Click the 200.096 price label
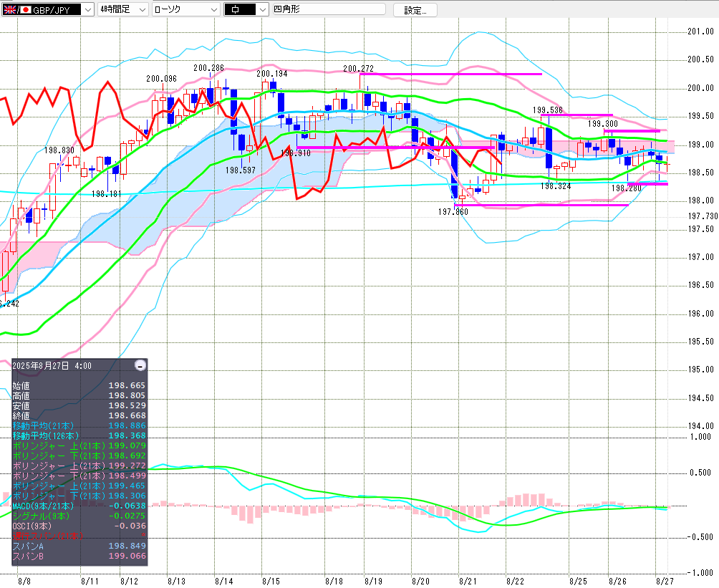The height and width of the screenshot is (588, 719). click(x=161, y=79)
